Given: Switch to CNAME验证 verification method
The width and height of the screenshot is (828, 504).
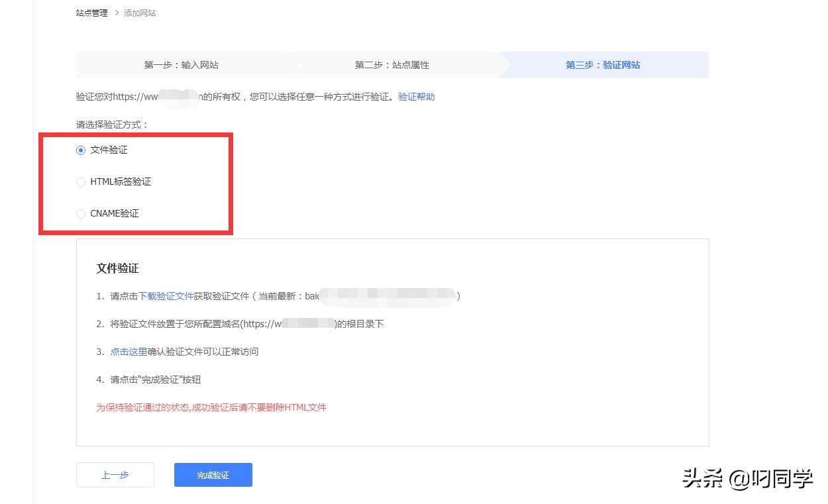Looking at the screenshot, I should point(113,213).
